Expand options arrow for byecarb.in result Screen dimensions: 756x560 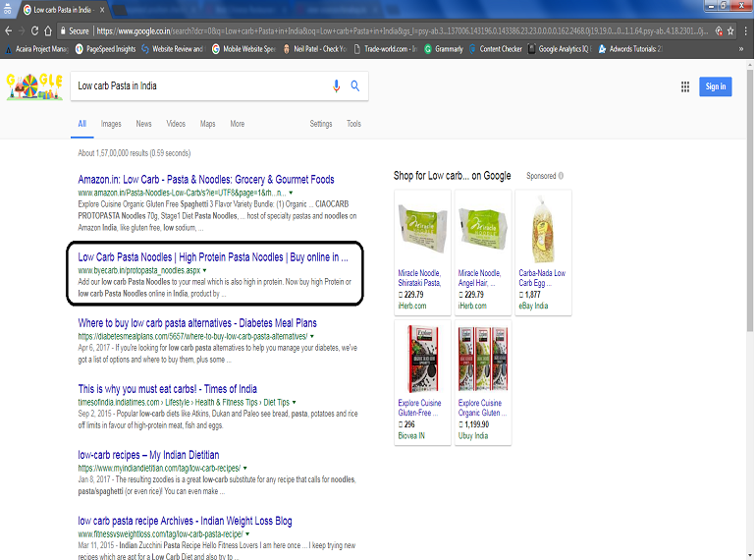point(205,270)
